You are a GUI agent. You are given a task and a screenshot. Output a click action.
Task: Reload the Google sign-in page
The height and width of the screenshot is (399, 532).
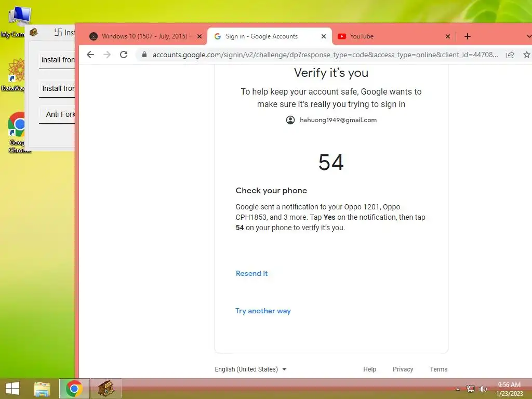click(124, 55)
